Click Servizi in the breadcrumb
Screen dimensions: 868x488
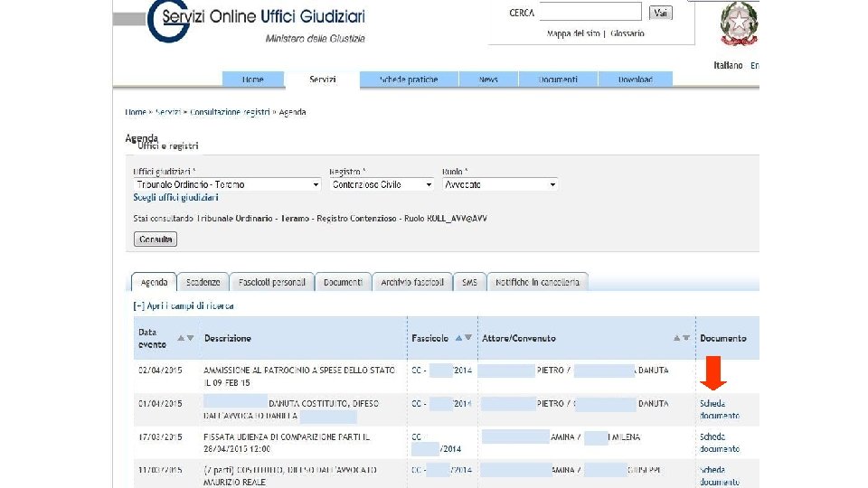tap(168, 112)
